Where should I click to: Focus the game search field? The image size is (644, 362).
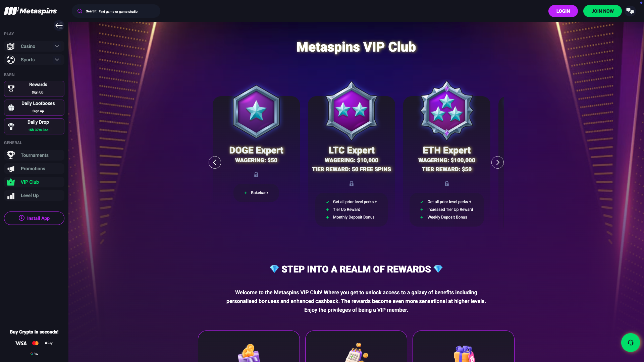pos(116,11)
